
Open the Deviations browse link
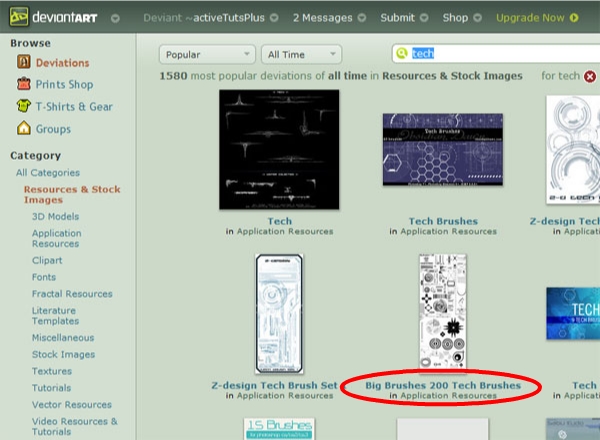pos(62,63)
